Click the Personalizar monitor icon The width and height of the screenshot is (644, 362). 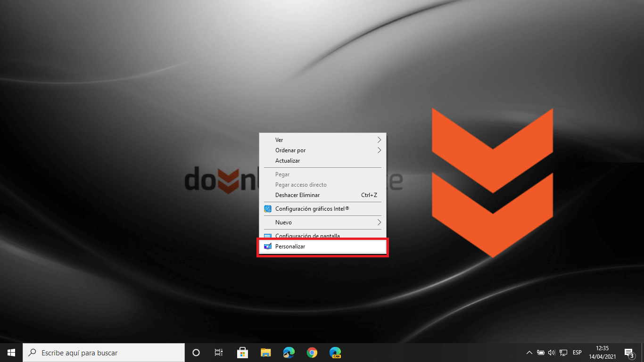tap(268, 247)
